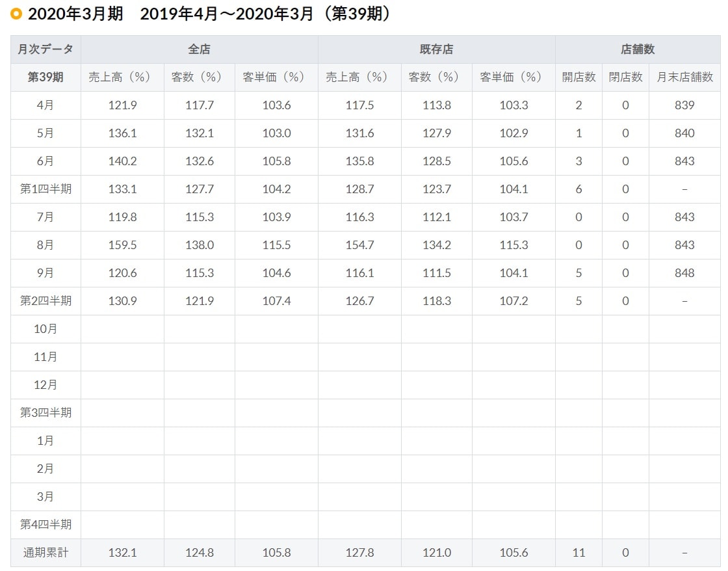Click the 月末店舗数 column header
Viewport: 728px width, 571px height.
685,77
